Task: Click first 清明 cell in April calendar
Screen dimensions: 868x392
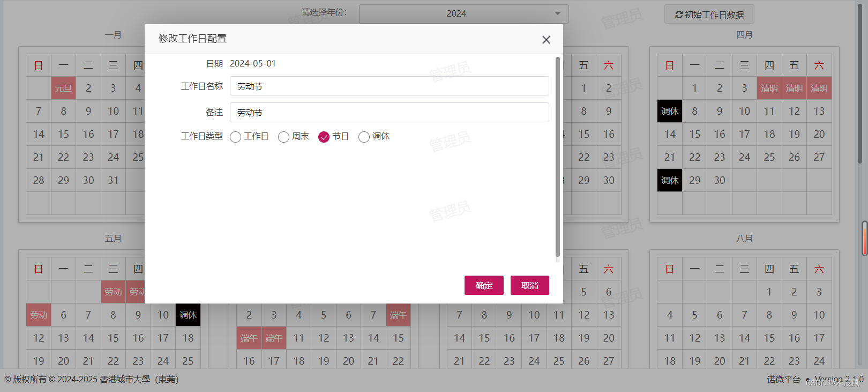Action: tap(769, 88)
